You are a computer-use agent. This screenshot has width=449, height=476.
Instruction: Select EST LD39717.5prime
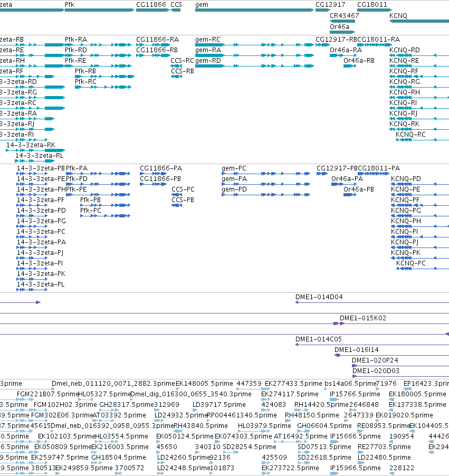coord(219,405)
